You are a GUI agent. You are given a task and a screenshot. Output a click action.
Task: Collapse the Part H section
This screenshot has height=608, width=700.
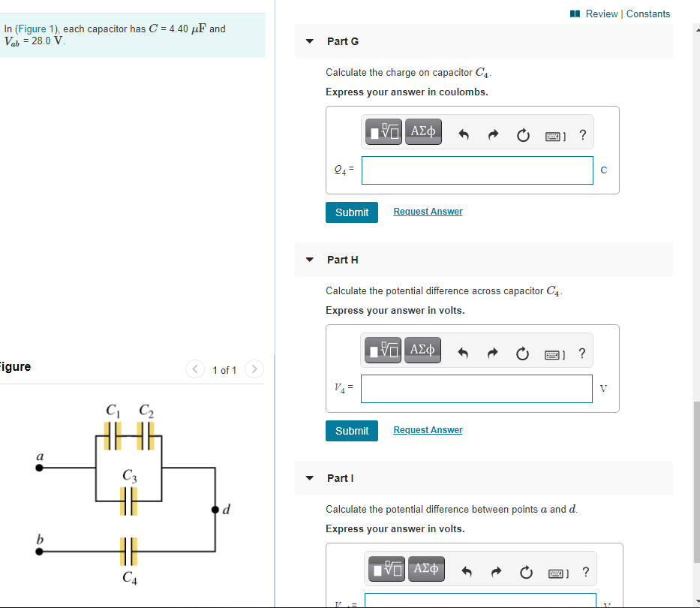pyautogui.click(x=309, y=259)
